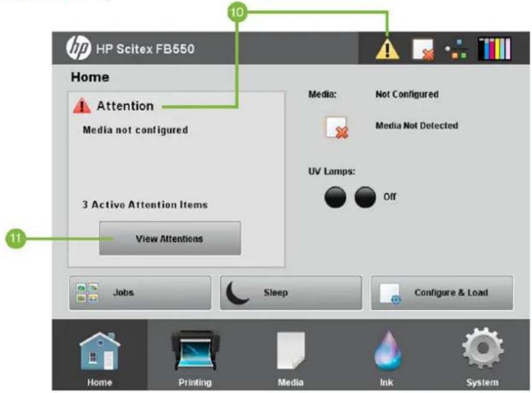Switch to the Printing tab

tap(195, 356)
